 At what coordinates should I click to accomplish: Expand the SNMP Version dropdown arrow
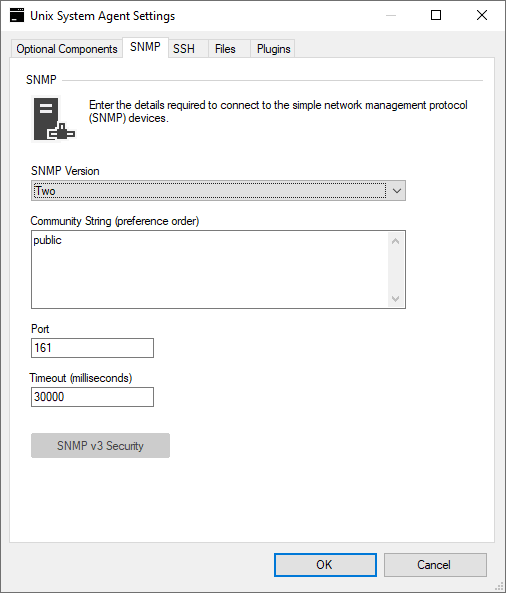point(397,191)
